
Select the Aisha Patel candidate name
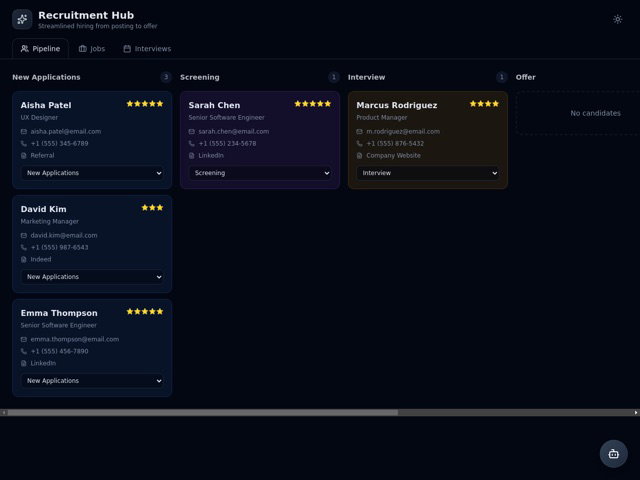click(46, 105)
